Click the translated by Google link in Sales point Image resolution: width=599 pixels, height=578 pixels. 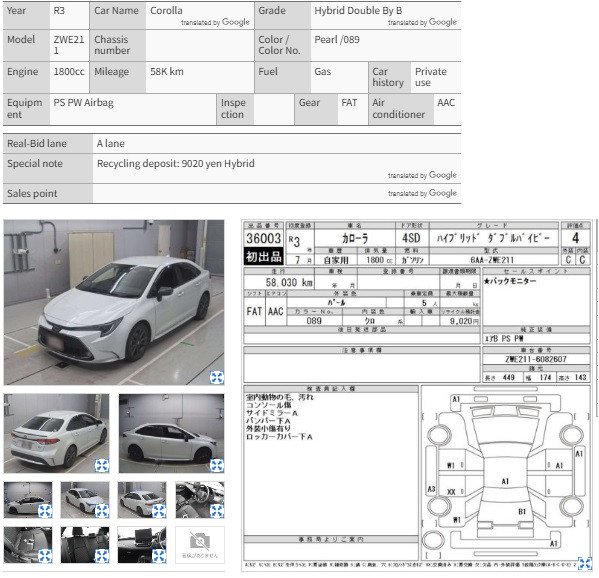point(422,193)
